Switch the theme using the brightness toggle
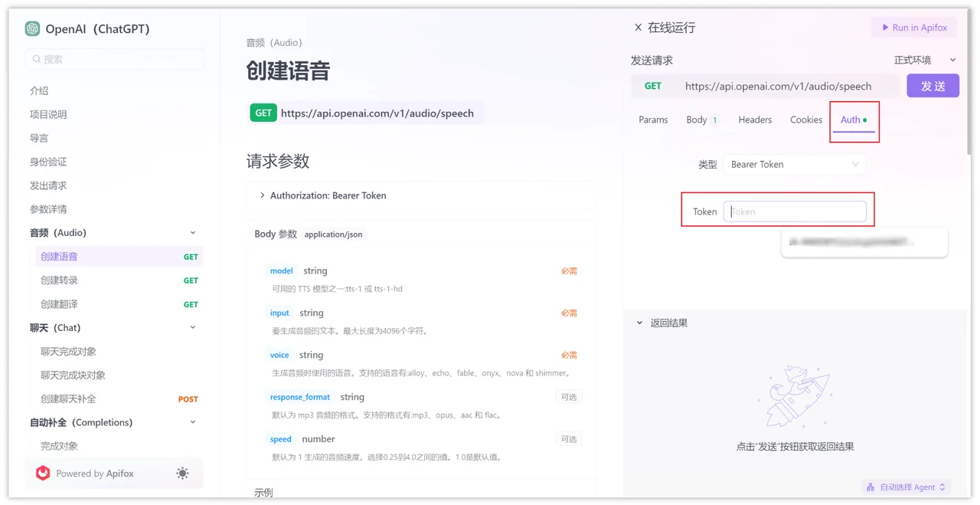This screenshot has width=980, height=505. pos(182,473)
